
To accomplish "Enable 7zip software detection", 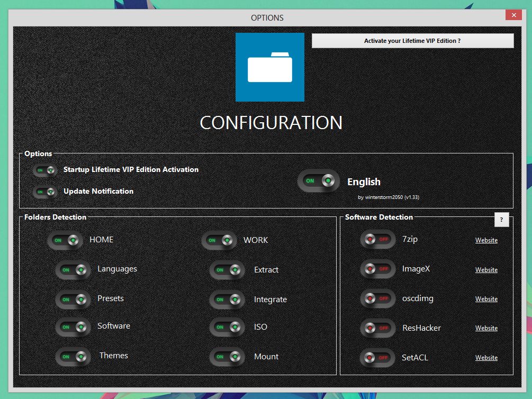I will tap(377, 239).
